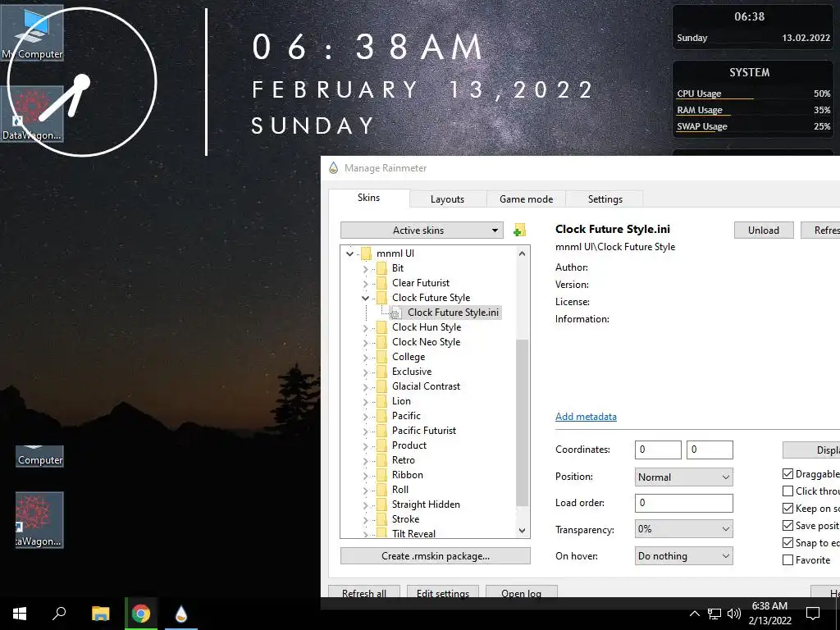Click the skin tree scrollbar thumb
The image size is (840, 630).
522,422
